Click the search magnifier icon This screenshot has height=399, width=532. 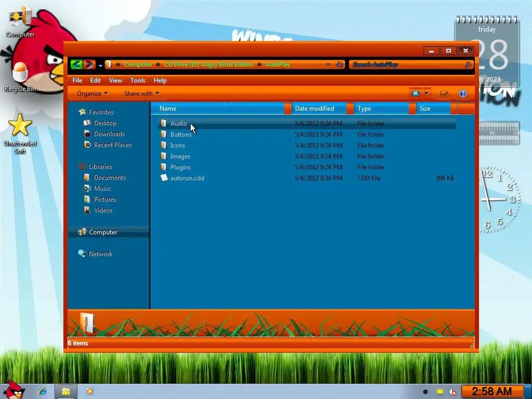click(x=468, y=64)
